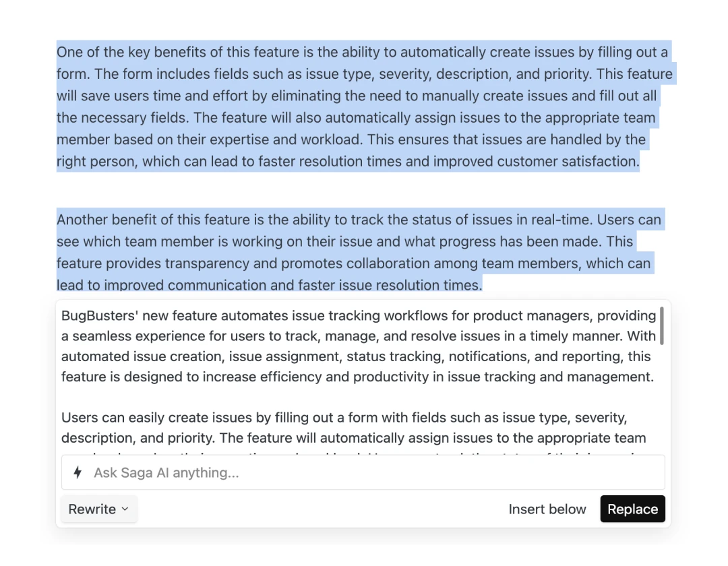This screenshot has height=566, width=728.
Task: Click the word real-time in second paragraph
Action: (562, 220)
